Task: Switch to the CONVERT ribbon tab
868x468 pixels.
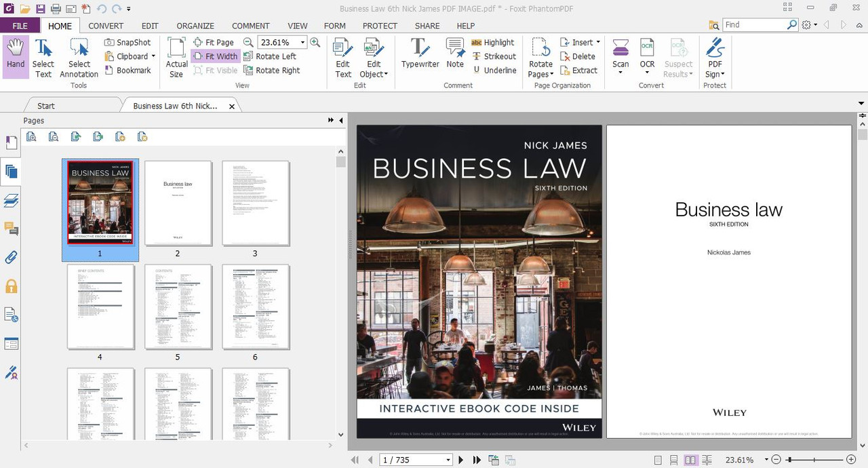Action: pyautogui.click(x=106, y=26)
